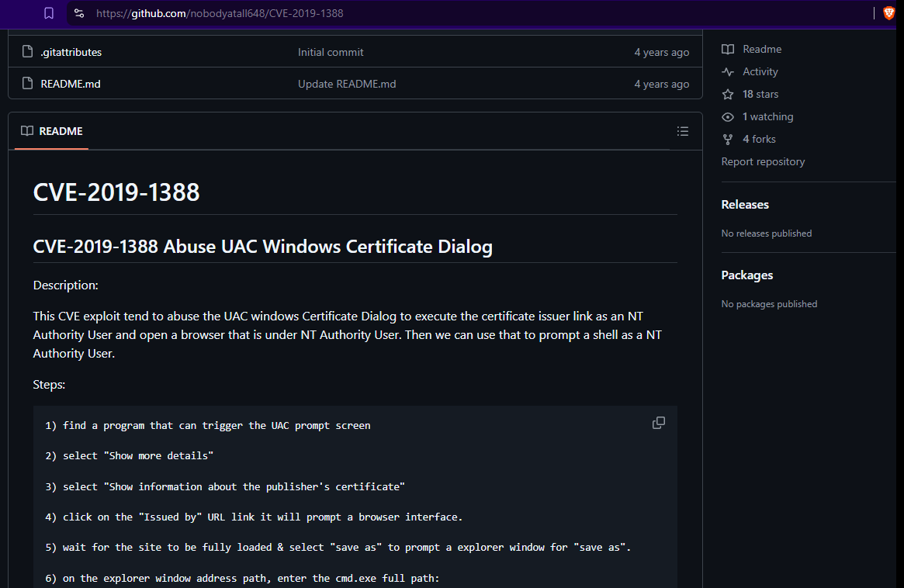Open the README.md file
The width and height of the screenshot is (904, 588).
click(70, 84)
